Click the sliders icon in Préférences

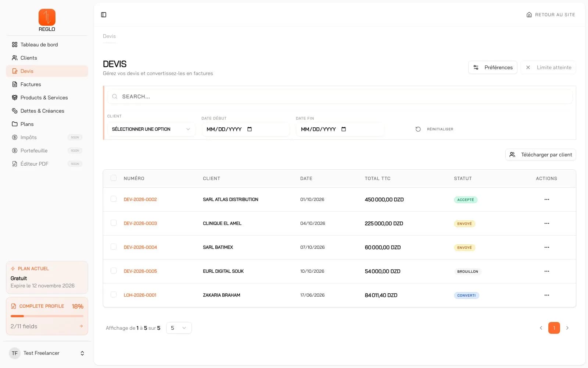point(476,67)
